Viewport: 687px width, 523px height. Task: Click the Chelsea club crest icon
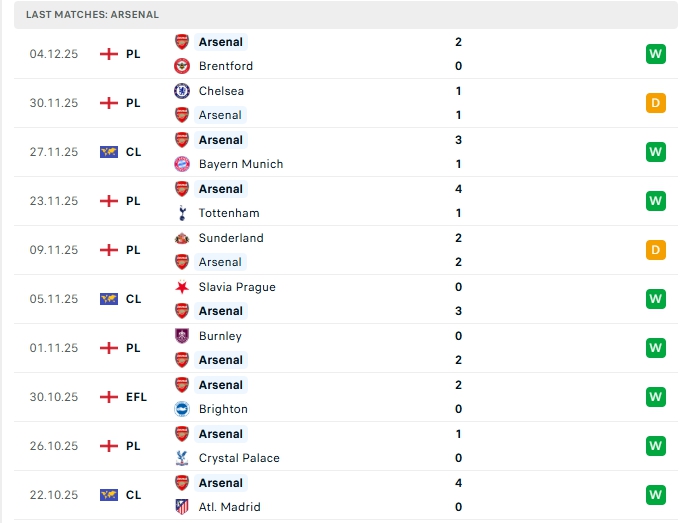tap(182, 91)
